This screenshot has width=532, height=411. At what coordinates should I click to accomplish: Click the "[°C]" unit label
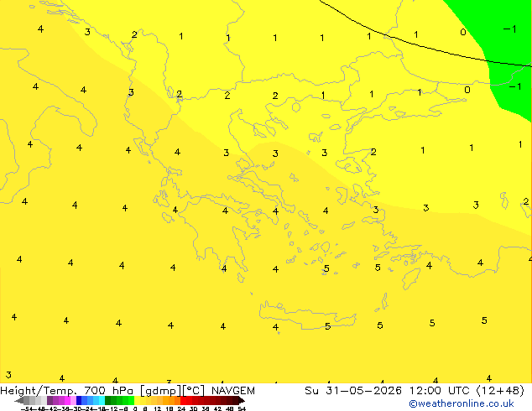[x=194, y=391]
